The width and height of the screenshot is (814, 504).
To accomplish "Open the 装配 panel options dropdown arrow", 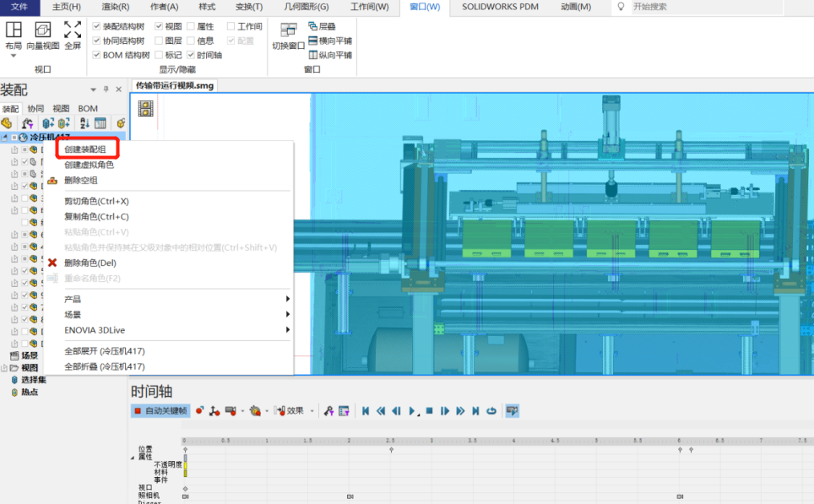I will 94,89.
